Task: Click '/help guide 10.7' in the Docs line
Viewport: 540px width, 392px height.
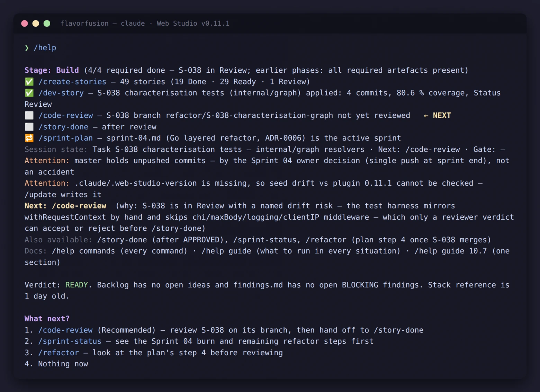Action: (451, 251)
